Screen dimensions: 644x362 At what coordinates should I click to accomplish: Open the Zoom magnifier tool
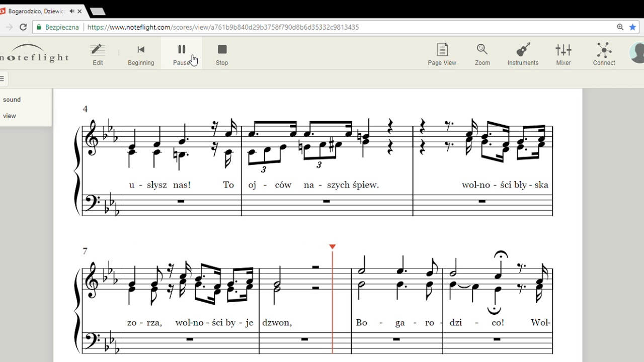click(x=482, y=55)
